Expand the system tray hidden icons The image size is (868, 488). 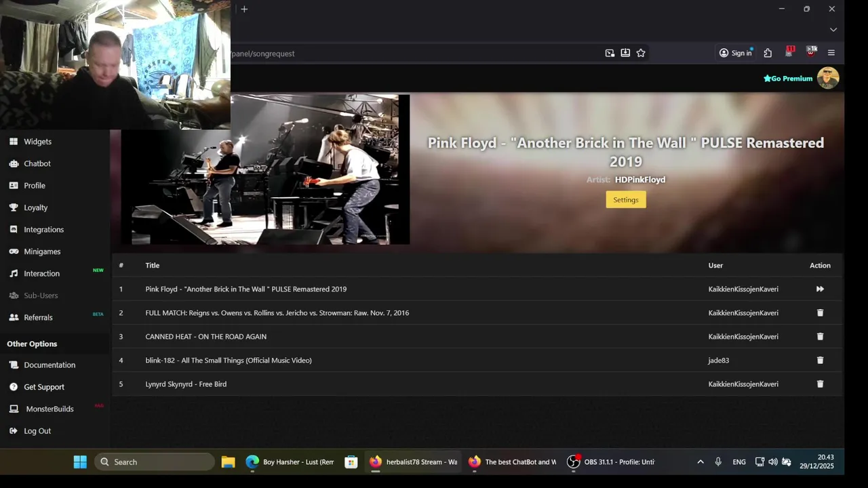pyautogui.click(x=701, y=462)
